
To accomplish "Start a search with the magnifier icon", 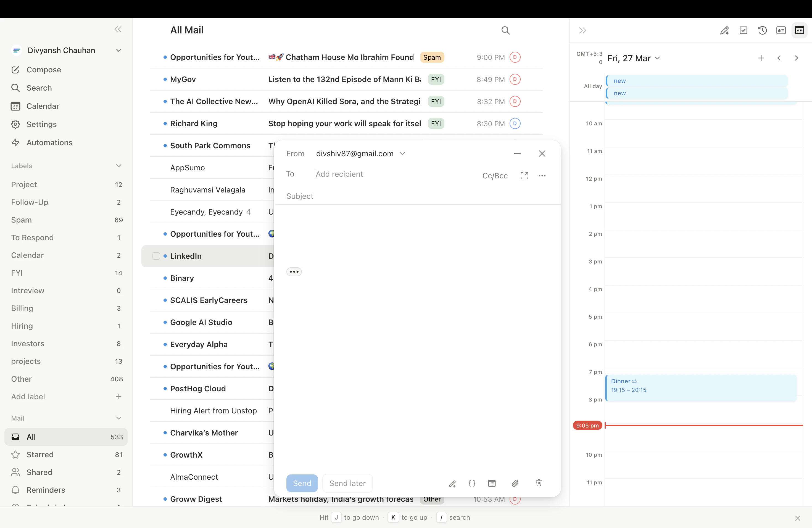I will pos(506,30).
